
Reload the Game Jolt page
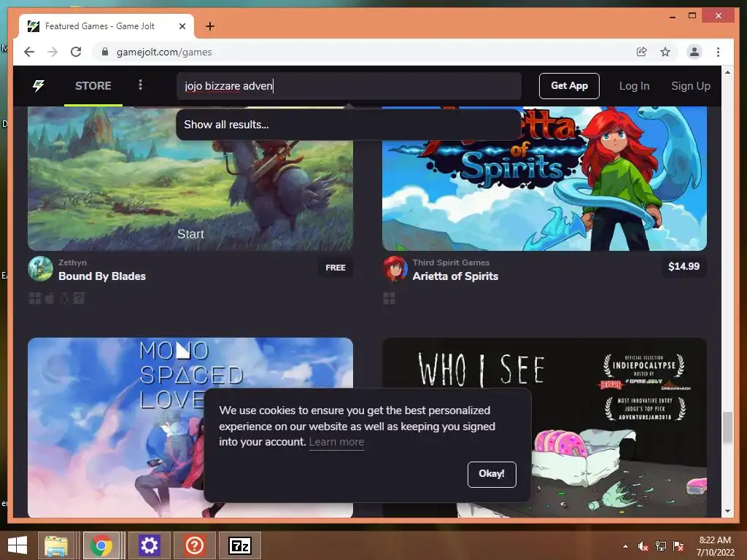pos(76,52)
